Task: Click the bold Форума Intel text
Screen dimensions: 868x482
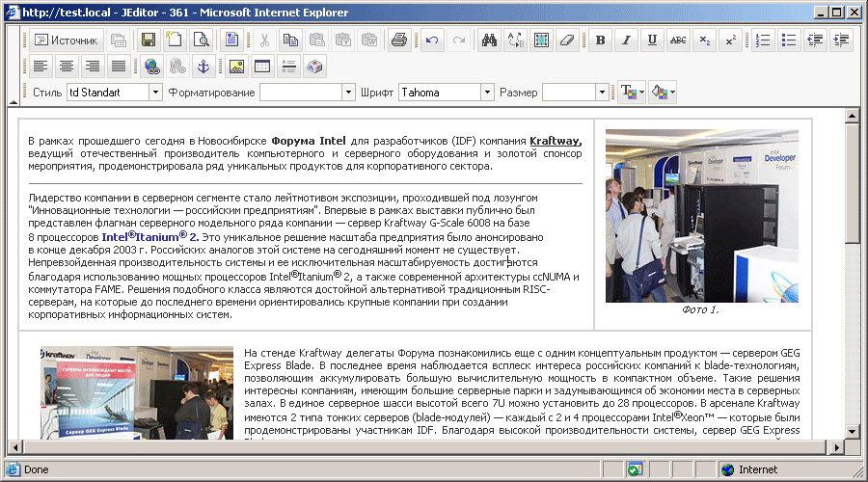Action: pos(309,141)
